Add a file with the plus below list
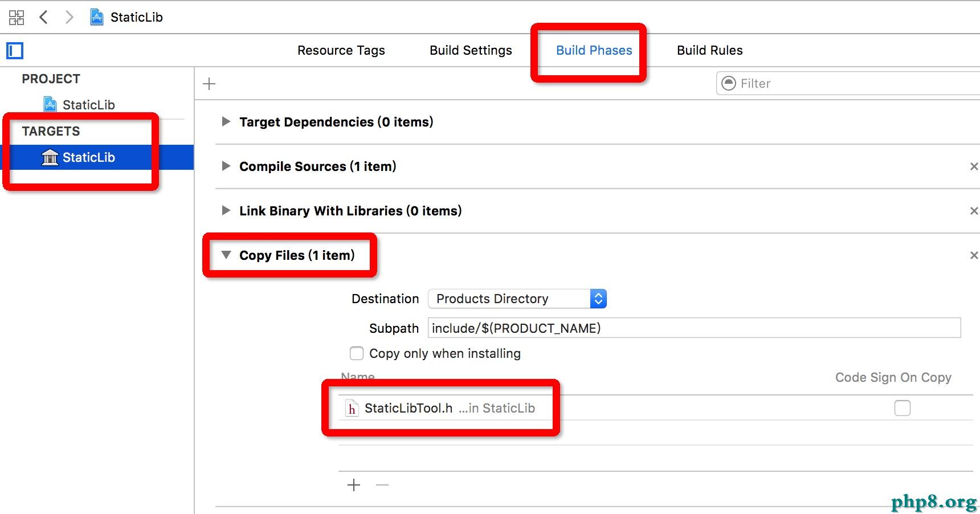The image size is (980, 514). pyautogui.click(x=354, y=485)
